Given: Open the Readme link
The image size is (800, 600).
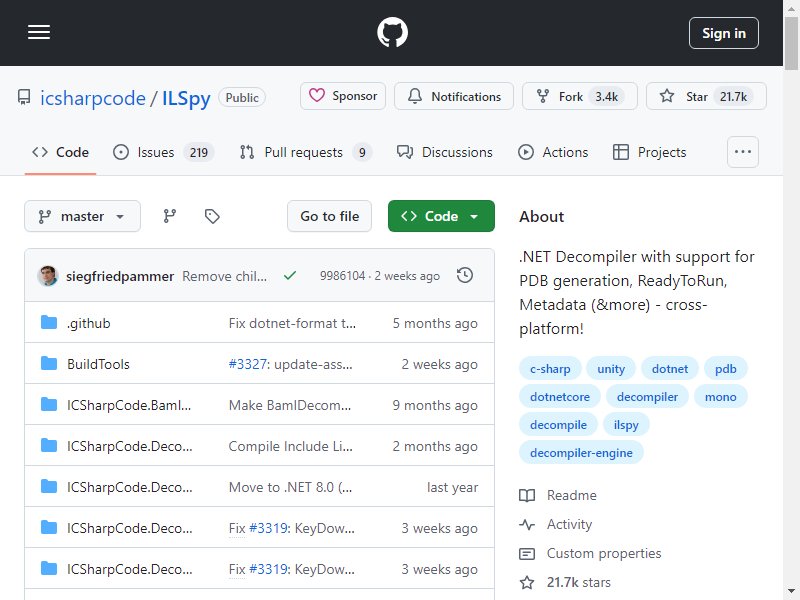Looking at the screenshot, I should pyautogui.click(x=558, y=495).
